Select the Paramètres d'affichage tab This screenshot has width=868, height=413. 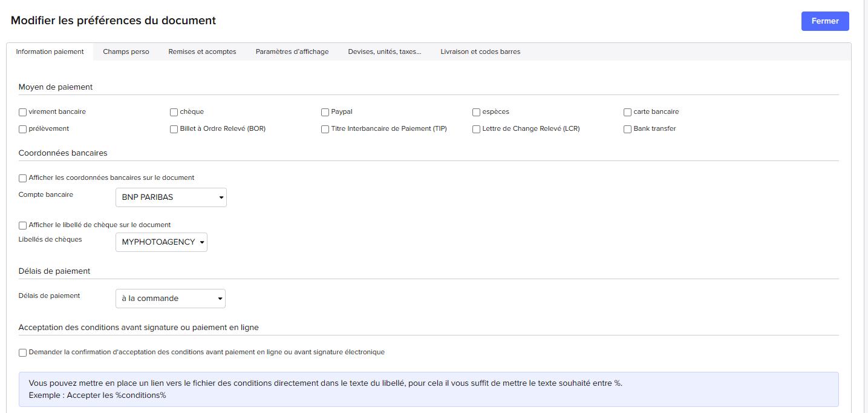pyautogui.click(x=292, y=52)
